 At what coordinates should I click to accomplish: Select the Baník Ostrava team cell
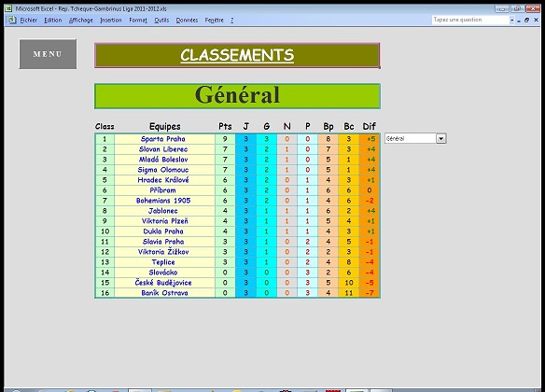(x=165, y=293)
